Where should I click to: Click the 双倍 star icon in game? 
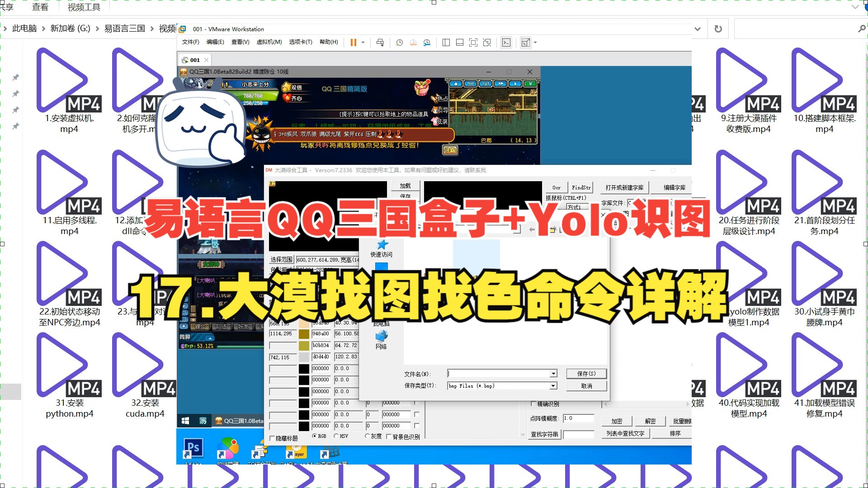[x=286, y=87]
